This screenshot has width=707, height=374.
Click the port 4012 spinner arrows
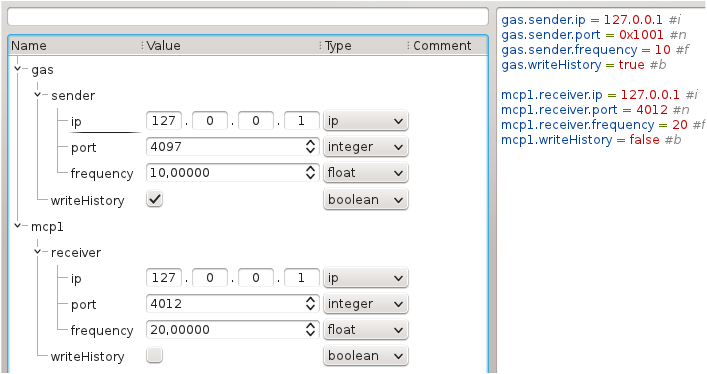[x=310, y=304]
